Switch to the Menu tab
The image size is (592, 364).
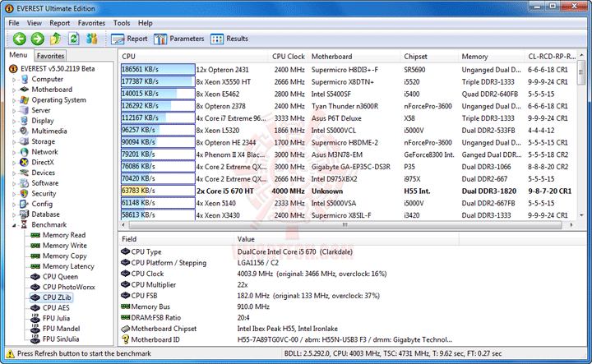pos(18,55)
